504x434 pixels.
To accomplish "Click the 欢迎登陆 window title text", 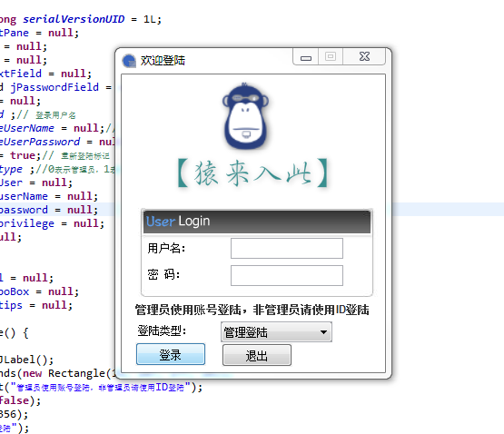I will tap(163, 61).
